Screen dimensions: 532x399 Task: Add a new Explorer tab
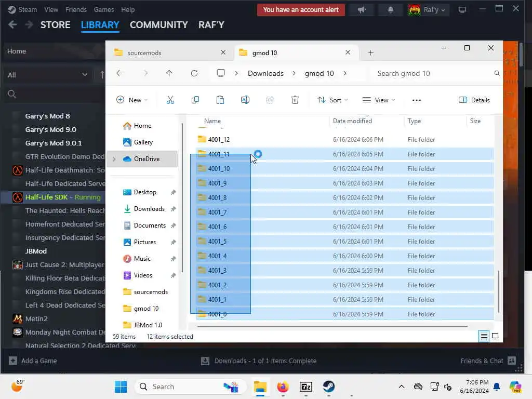coord(370,53)
